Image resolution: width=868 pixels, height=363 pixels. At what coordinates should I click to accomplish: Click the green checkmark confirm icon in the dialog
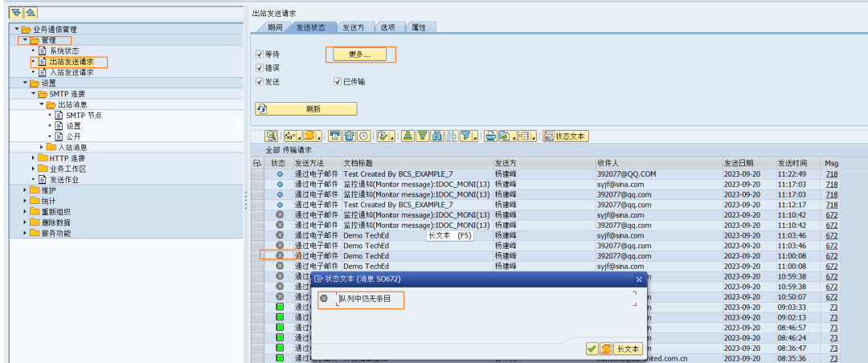click(592, 349)
